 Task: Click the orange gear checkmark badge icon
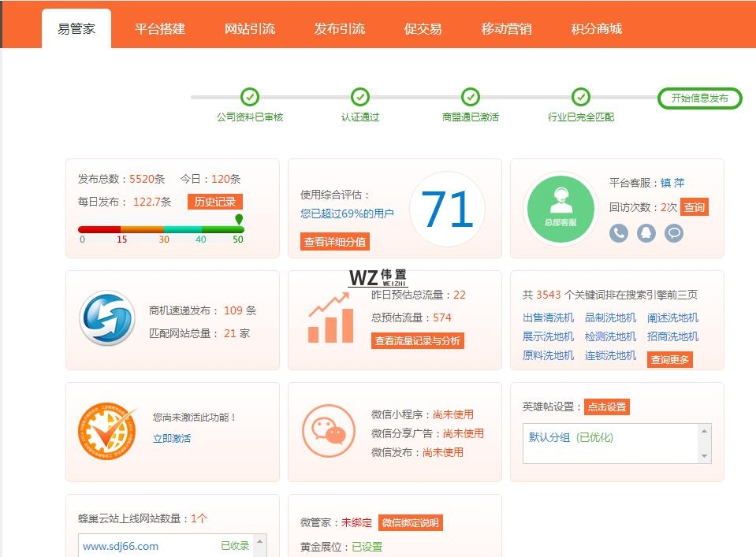click(x=106, y=431)
